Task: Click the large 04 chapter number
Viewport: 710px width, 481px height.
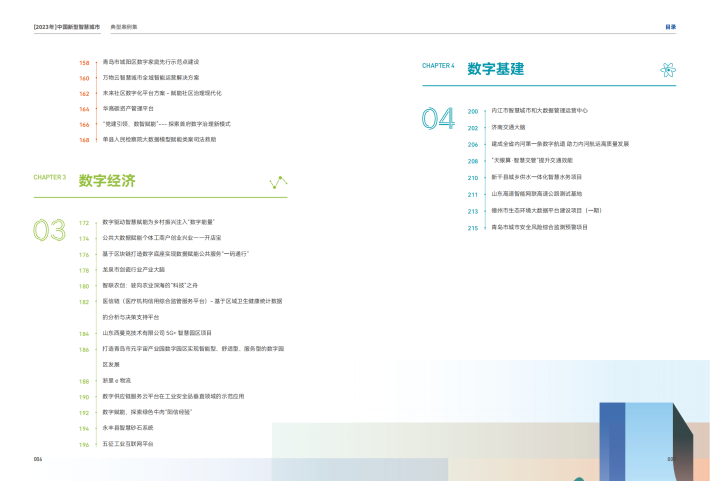Action: 437,119
